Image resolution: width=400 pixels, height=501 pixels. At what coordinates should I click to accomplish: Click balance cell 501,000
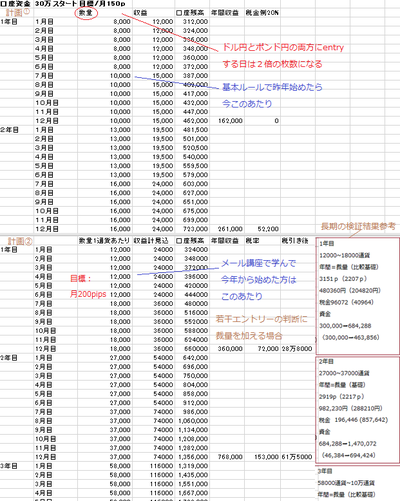tap(195, 139)
